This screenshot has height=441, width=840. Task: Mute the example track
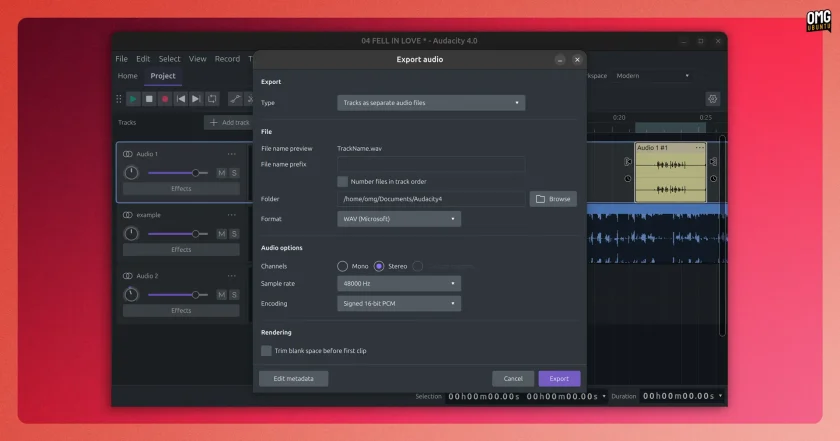(x=222, y=234)
